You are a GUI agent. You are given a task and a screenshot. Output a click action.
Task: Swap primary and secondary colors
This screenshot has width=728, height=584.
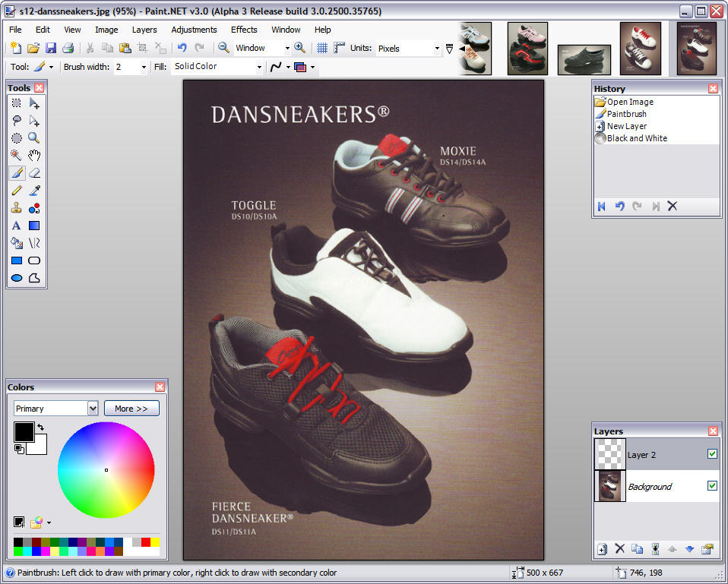(41, 427)
